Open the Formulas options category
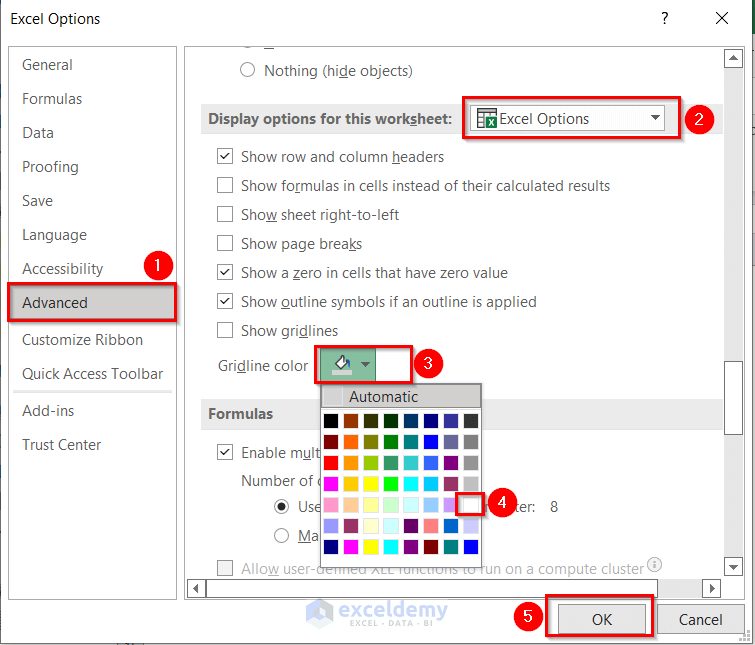Image resolution: width=755 pixels, height=645 pixels. click(x=52, y=99)
